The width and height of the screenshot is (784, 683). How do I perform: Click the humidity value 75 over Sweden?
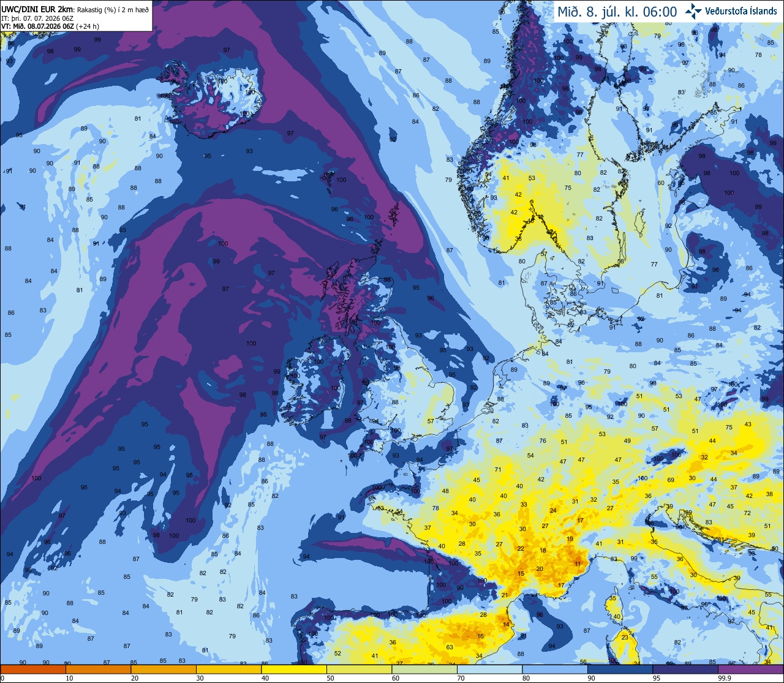pos(568,187)
